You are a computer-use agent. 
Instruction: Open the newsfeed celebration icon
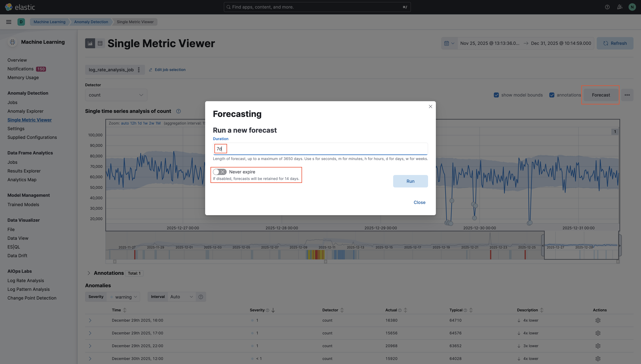click(620, 7)
